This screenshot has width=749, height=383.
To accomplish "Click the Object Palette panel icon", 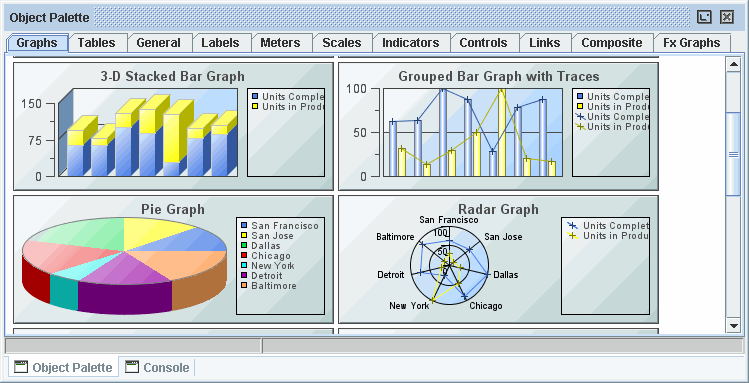I will click(21, 367).
